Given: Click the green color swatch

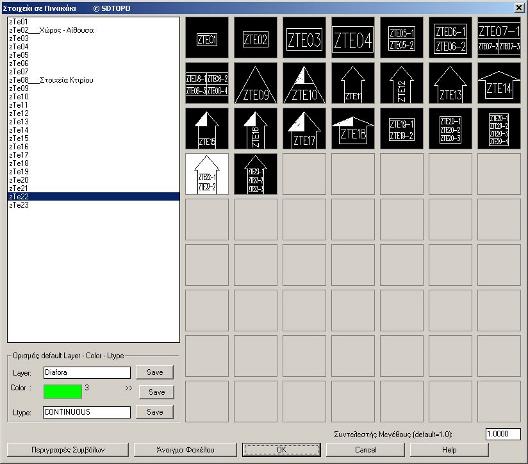Looking at the screenshot, I should [63, 392].
